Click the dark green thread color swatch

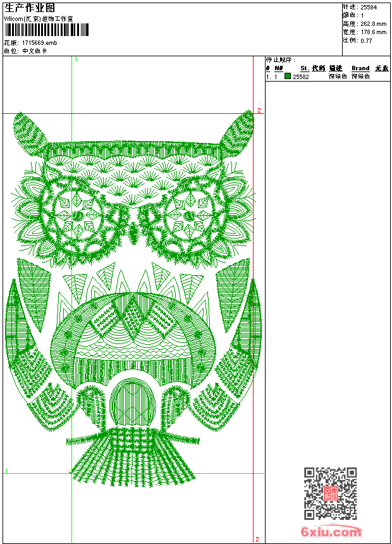pyautogui.click(x=288, y=76)
